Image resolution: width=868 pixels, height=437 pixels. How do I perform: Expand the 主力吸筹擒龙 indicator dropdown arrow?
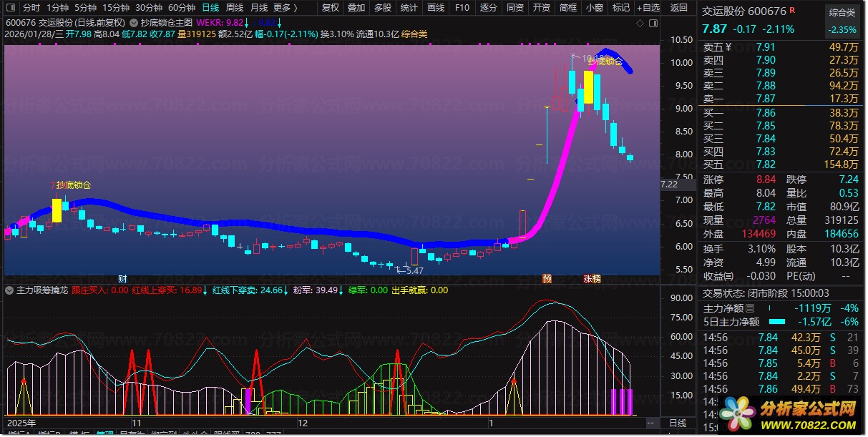[9, 290]
